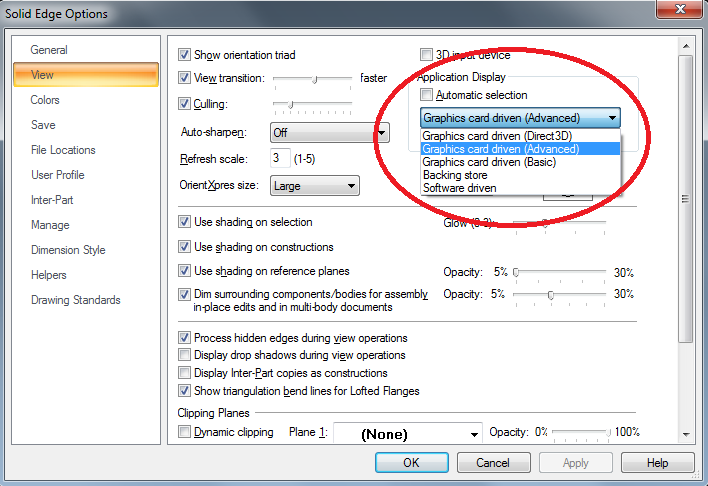Screen dimensions: 708x486
Task: Open the File Locations page
Action: (x=63, y=150)
